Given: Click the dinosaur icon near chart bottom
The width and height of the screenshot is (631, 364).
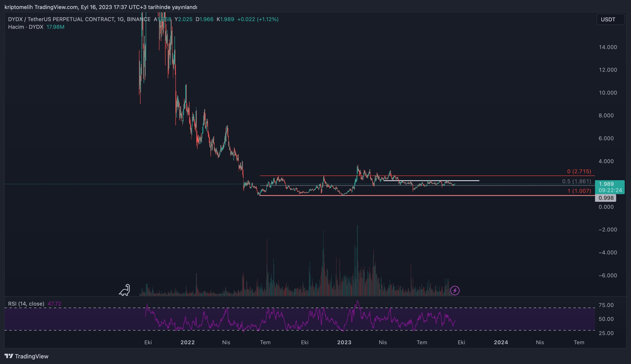Looking at the screenshot, I should pyautogui.click(x=124, y=290).
